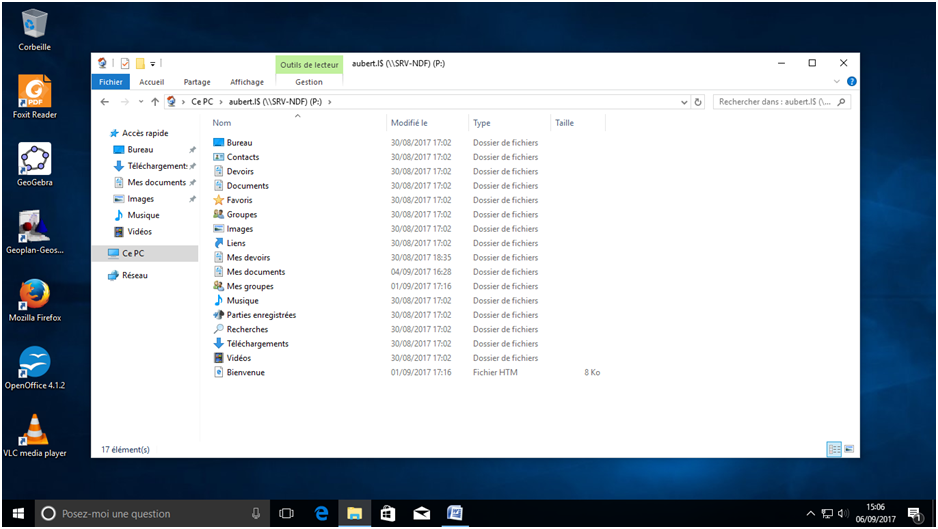Open the Affichage ribbon tab

pos(247,82)
